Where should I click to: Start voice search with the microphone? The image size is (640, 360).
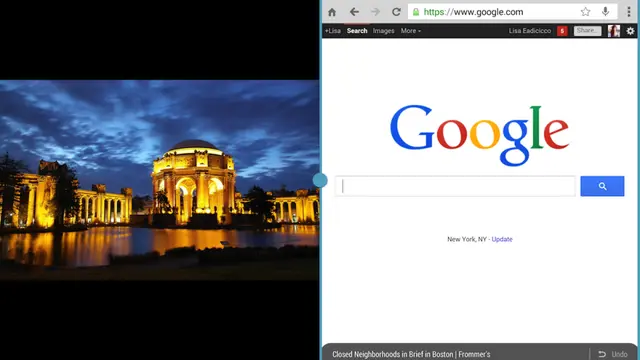pyautogui.click(x=605, y=11)
